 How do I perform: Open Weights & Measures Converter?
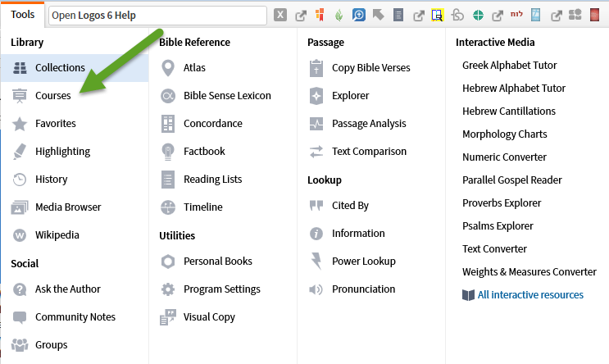529,271
